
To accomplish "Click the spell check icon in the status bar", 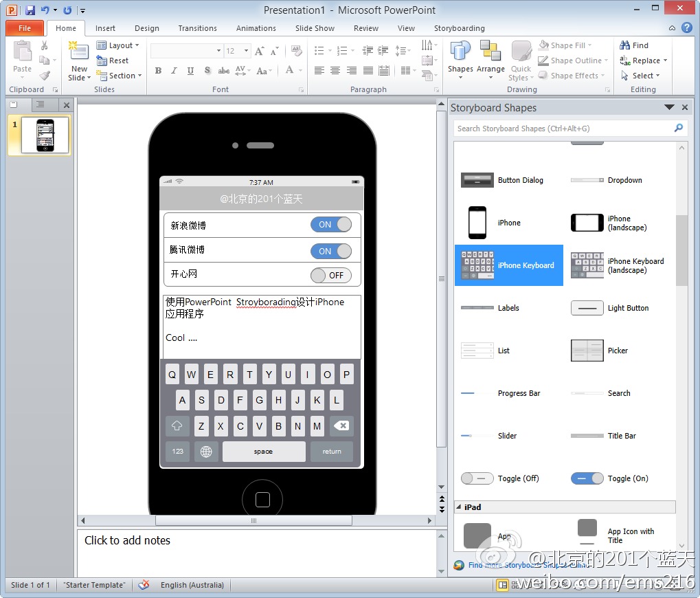I will [x=144, y=585].
